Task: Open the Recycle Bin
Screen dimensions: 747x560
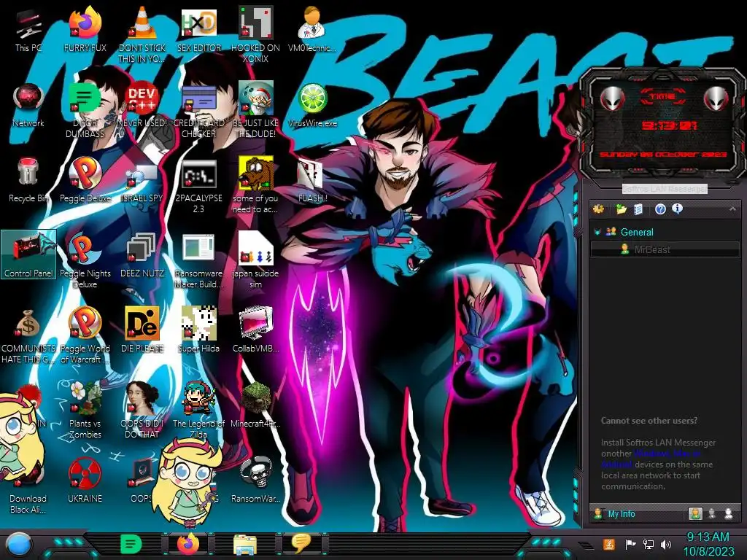Action: 28,181
